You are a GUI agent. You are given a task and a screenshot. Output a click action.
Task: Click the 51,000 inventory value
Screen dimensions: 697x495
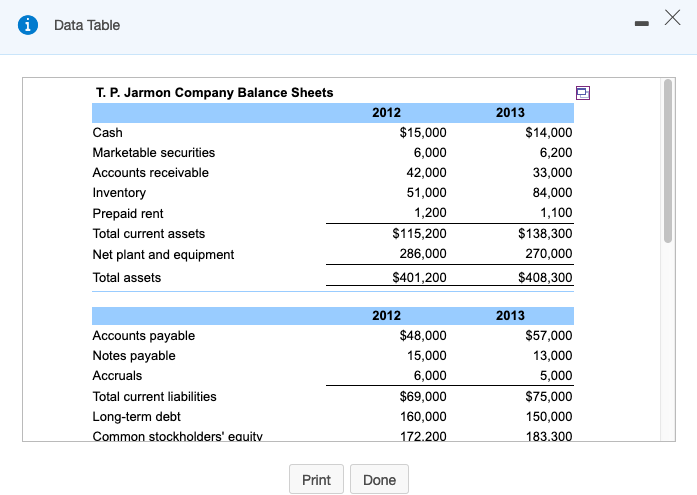coord(426,192)
